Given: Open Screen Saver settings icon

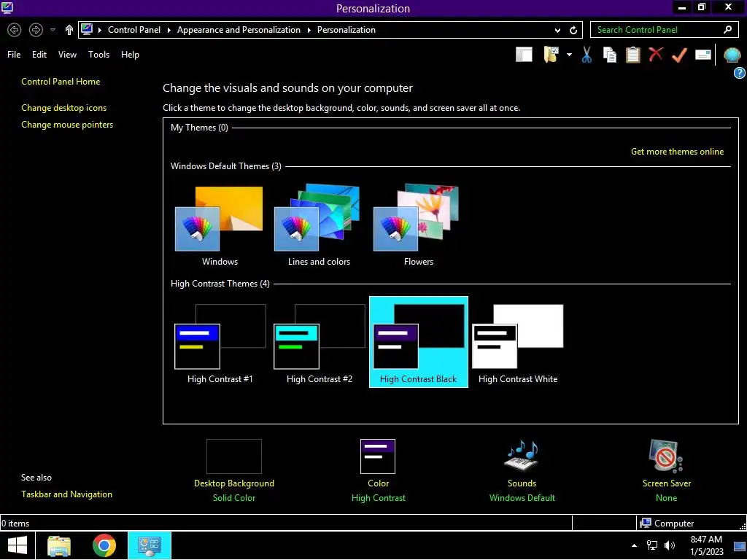Looking at the screenshot, I should [x=666, y=456].
